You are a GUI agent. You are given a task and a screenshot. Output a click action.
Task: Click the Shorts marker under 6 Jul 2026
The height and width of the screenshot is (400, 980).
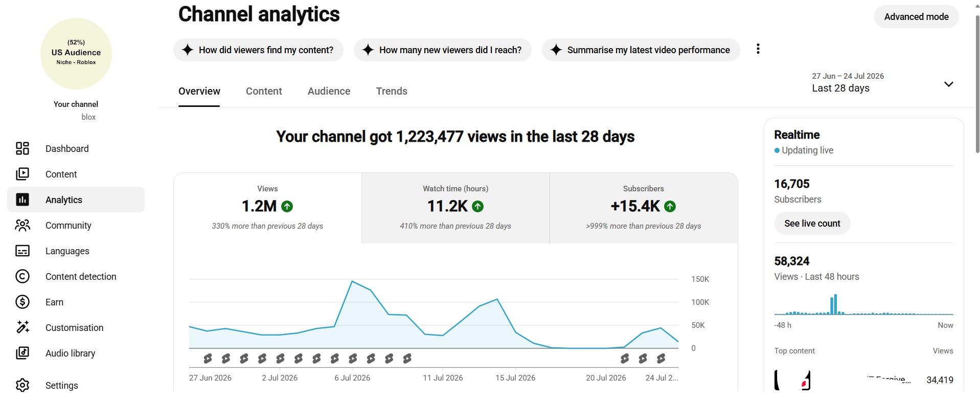pos(353,359)
